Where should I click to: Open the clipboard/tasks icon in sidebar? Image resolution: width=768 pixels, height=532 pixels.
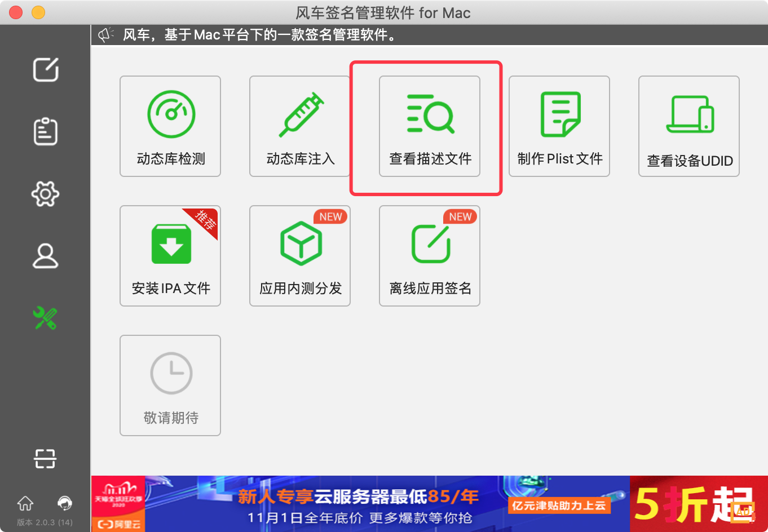(x=45, y=132)
